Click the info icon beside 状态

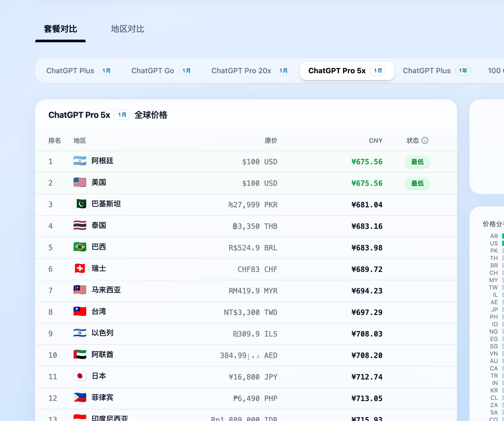(x=425, y=141)
